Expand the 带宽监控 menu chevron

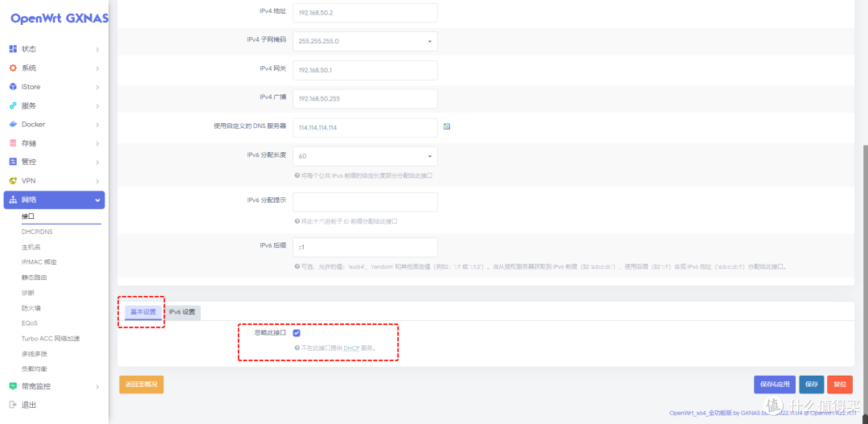(97, 386)
